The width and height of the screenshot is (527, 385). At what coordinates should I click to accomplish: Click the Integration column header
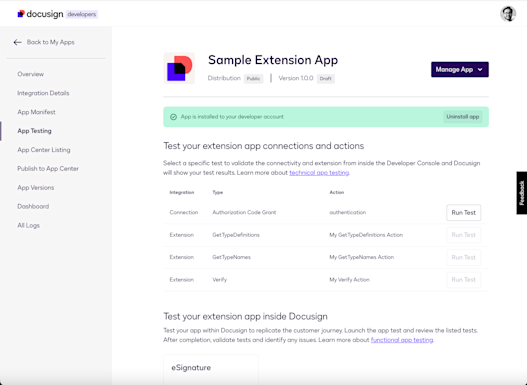[x=182, y=192]
